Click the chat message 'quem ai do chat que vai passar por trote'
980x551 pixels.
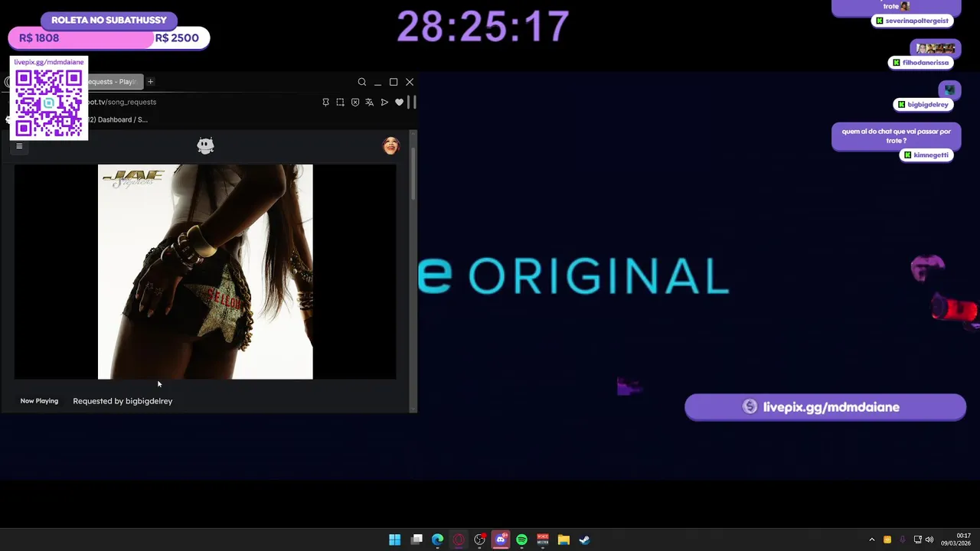tap(897, 136)
